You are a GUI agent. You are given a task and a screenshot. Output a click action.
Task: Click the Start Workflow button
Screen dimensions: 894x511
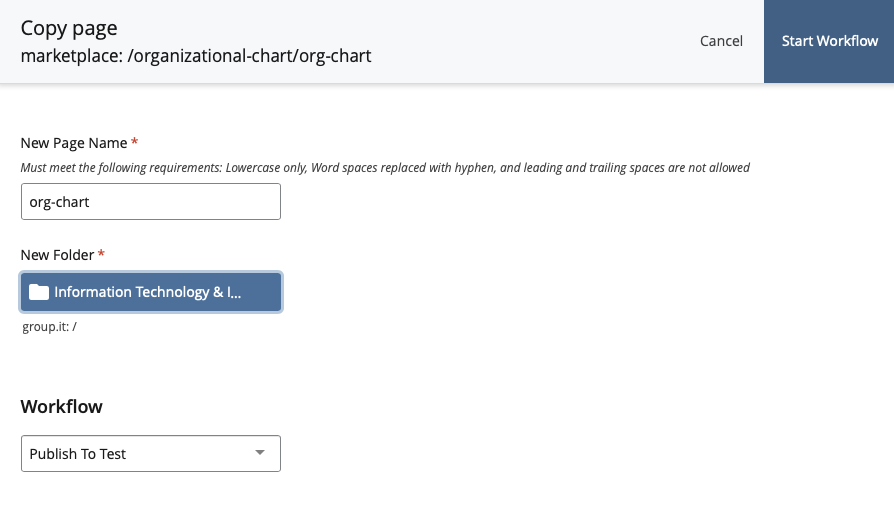(829, 41)
